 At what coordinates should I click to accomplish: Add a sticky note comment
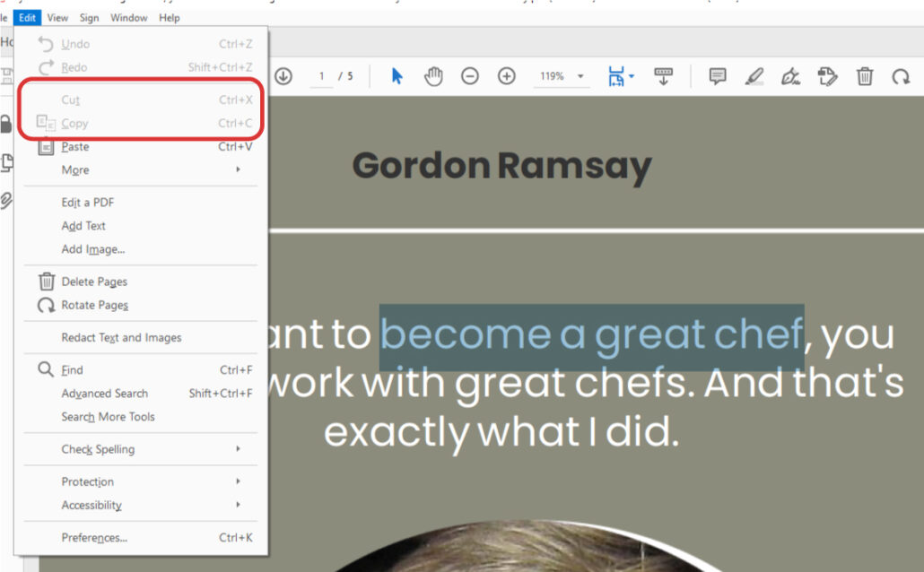coord(718,76)
